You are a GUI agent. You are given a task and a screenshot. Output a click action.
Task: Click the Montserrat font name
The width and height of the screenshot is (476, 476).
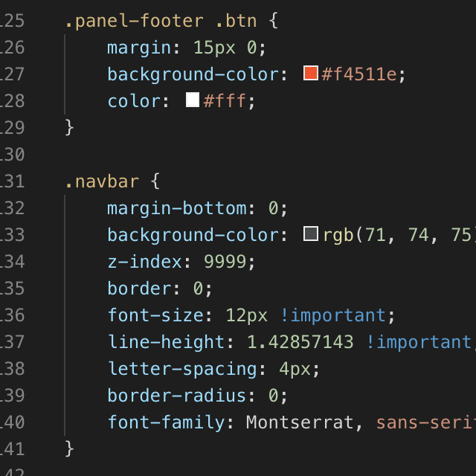click(x=300, y=422)
